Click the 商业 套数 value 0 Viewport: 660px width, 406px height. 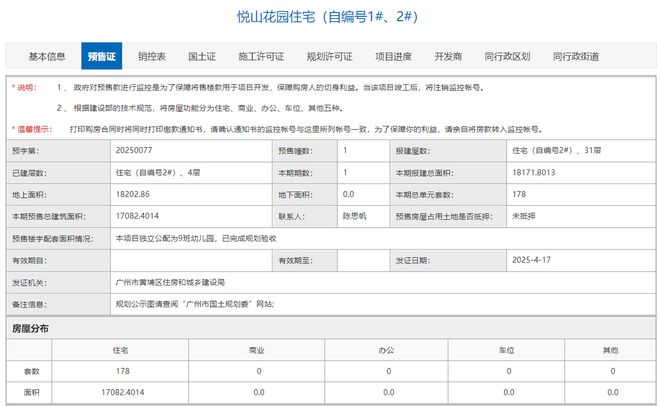coord(259,371)
